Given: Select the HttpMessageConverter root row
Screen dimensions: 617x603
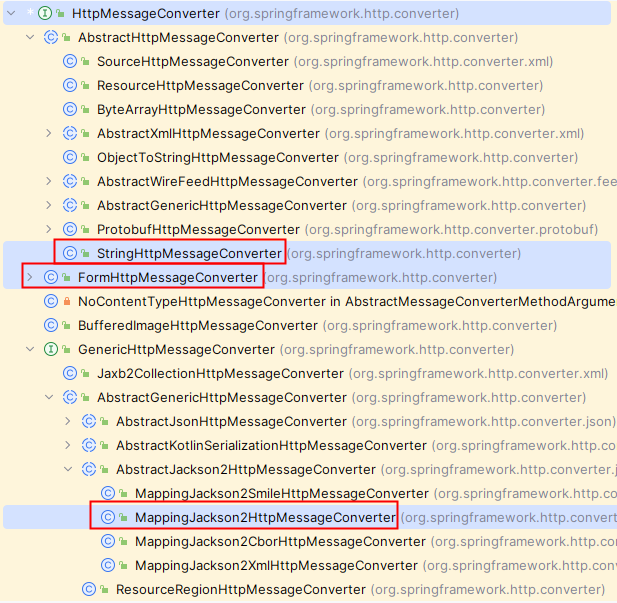Looking at the screenshot, I should coord(307,13).
